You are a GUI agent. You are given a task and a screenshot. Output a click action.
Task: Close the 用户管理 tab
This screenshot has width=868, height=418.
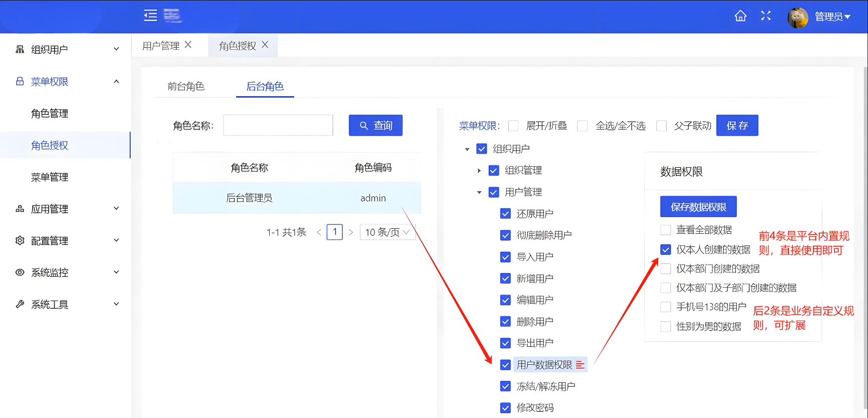tap(188, 45)
